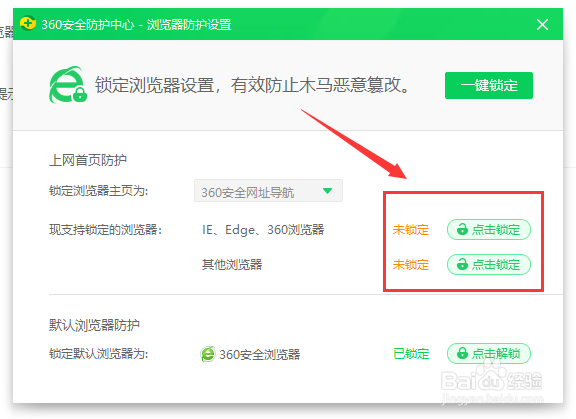Click the IE lock icon beside the headline
This screenshot has height=419, width=576.
pos(68,85)
